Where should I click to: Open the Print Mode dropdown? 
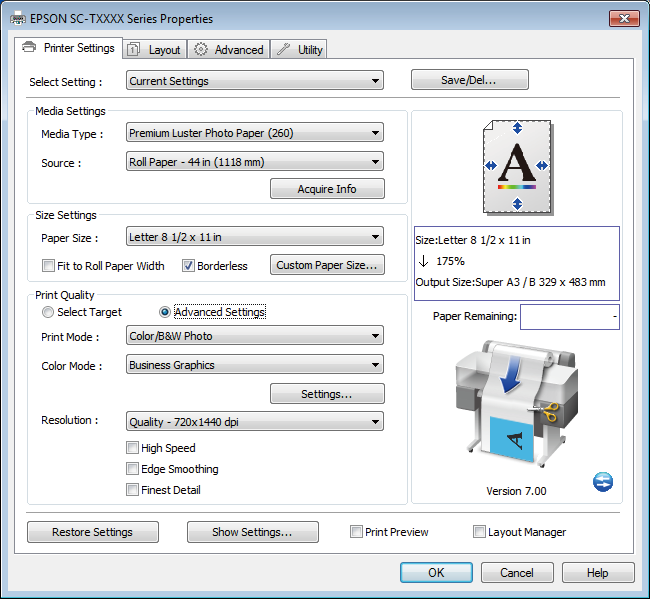[255, 336]
